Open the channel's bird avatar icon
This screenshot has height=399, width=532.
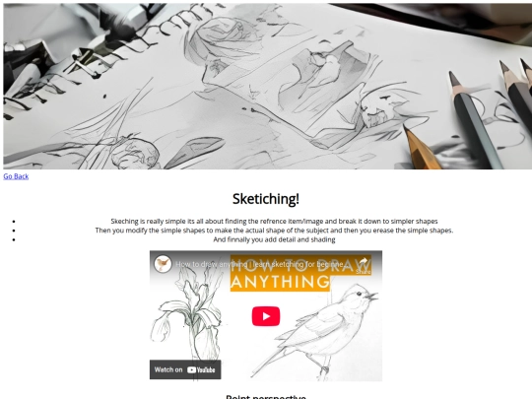pyautogui.click(x=163, y=264)
